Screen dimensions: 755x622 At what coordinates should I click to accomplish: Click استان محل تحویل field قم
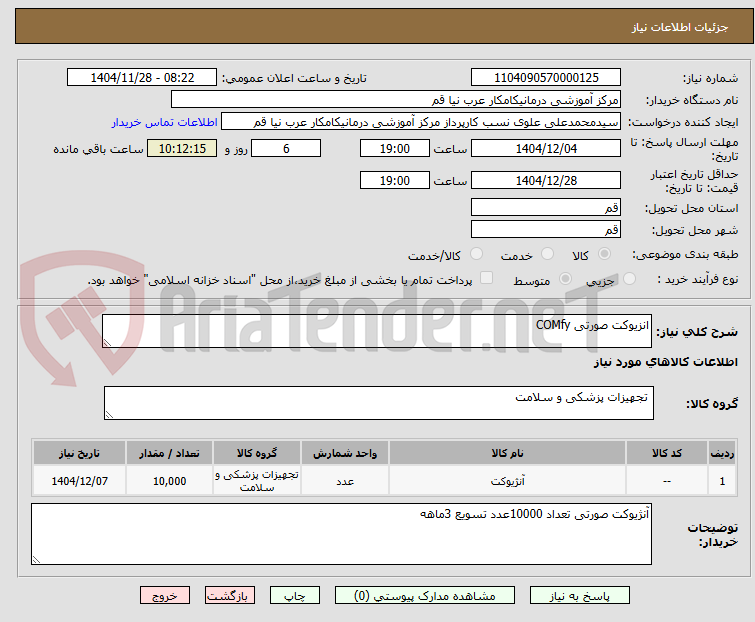click(546, 207)
